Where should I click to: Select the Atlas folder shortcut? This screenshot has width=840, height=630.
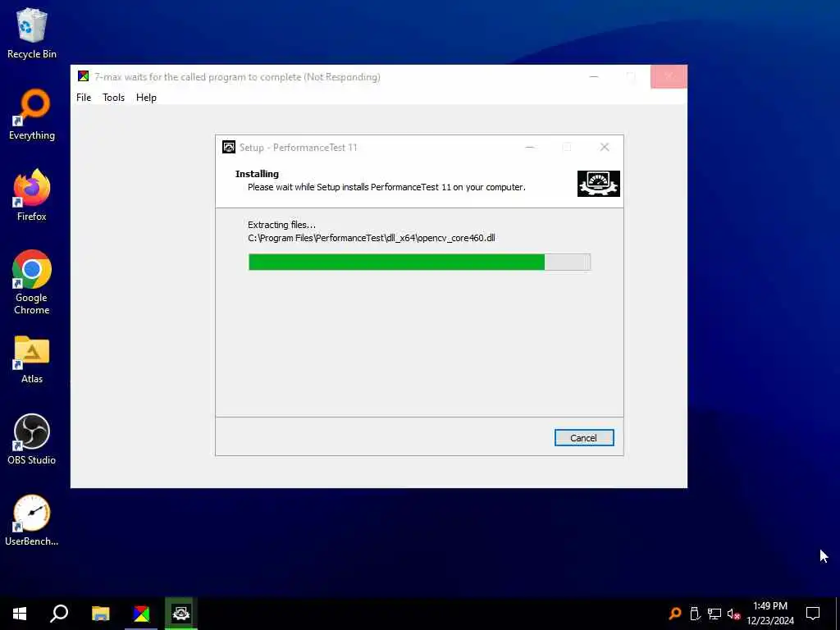[32, 359]
